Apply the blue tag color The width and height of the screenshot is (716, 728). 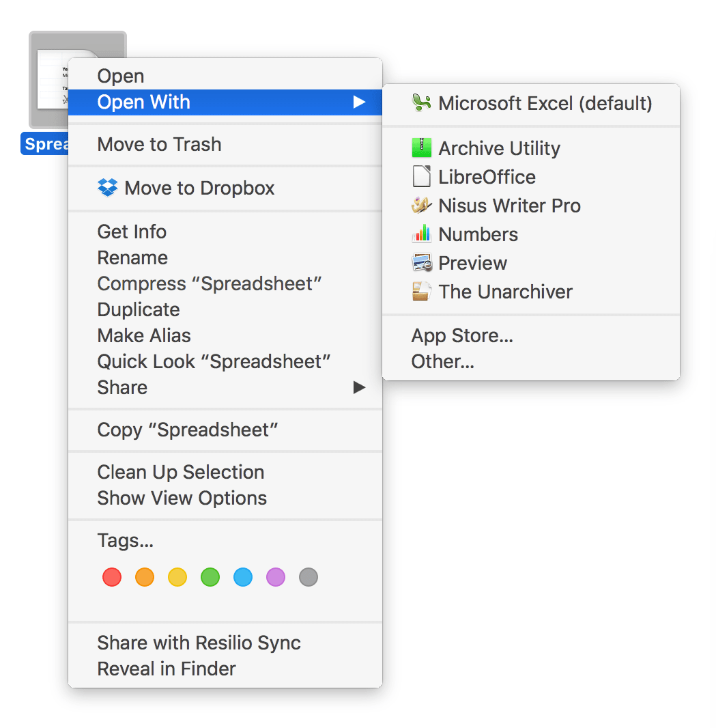pos(243,577)
